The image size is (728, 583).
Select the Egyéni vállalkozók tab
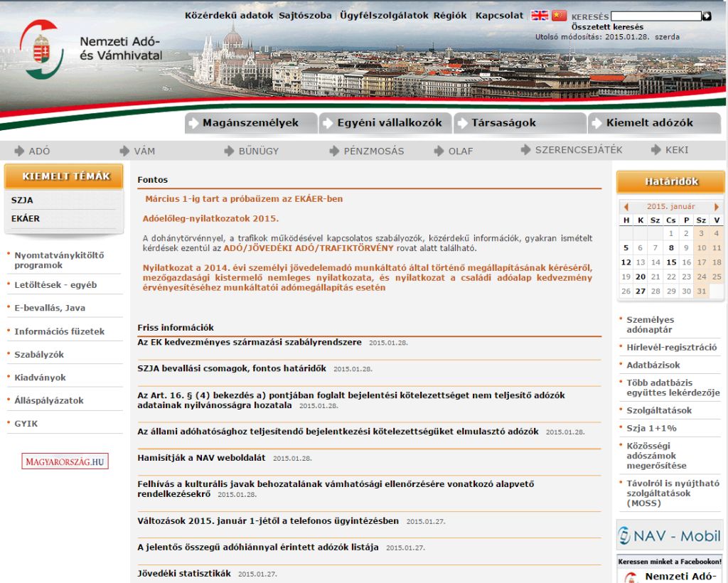pos(385,123)
